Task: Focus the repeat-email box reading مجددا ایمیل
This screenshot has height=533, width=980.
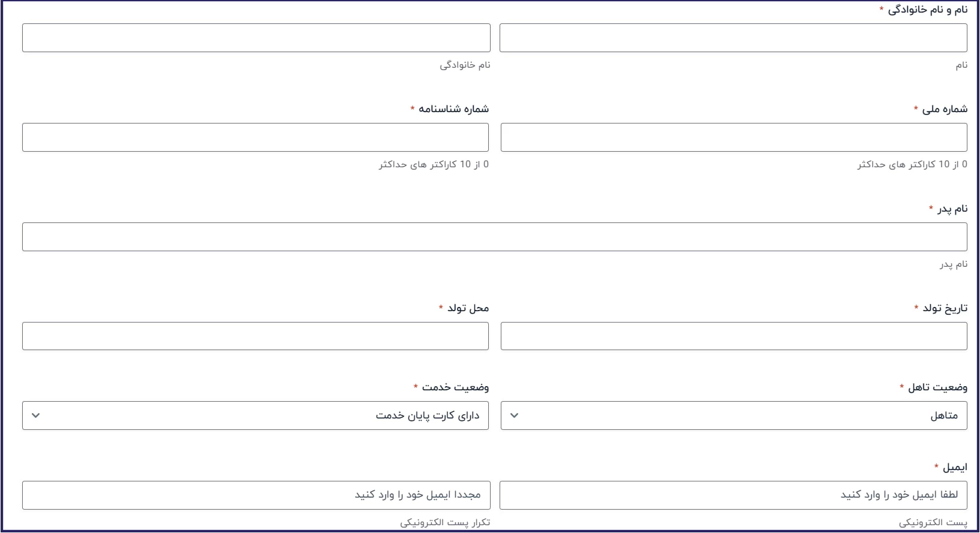Action: point(256,495)
